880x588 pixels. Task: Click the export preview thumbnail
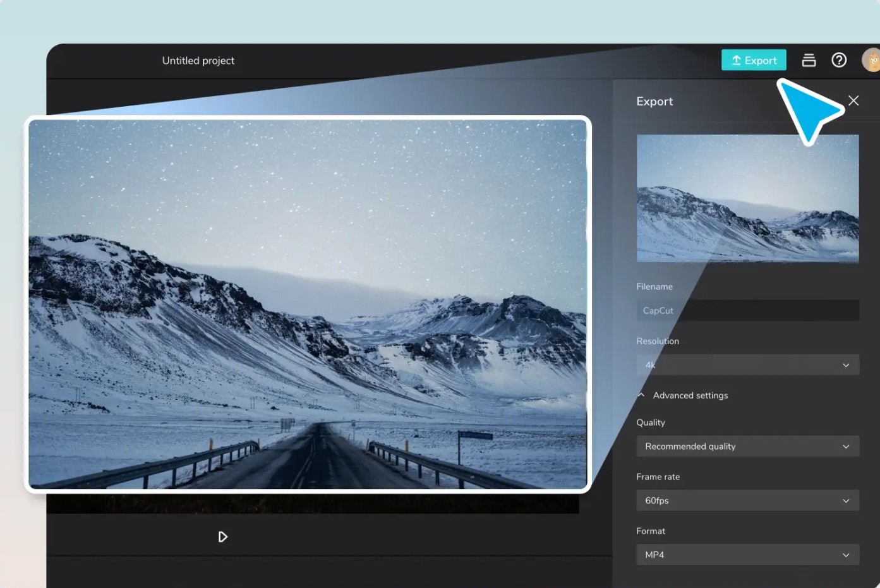coord(747,198)
